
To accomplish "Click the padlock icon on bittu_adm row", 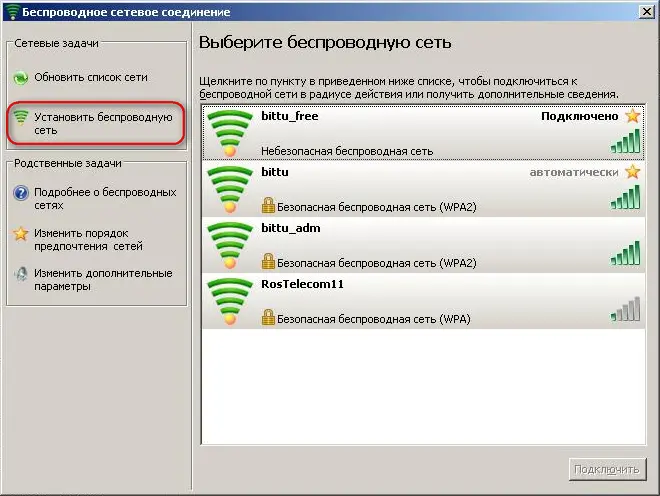I will 268,261.
